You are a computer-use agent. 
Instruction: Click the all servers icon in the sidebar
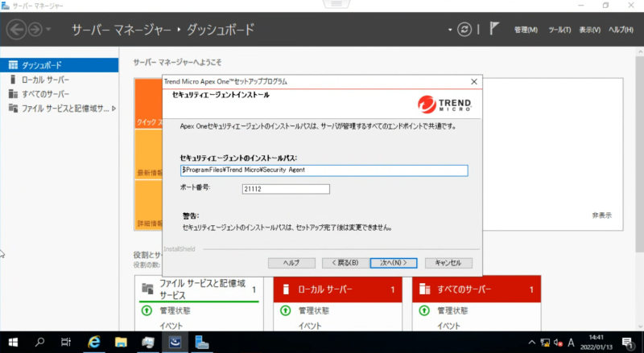[13, 94]
